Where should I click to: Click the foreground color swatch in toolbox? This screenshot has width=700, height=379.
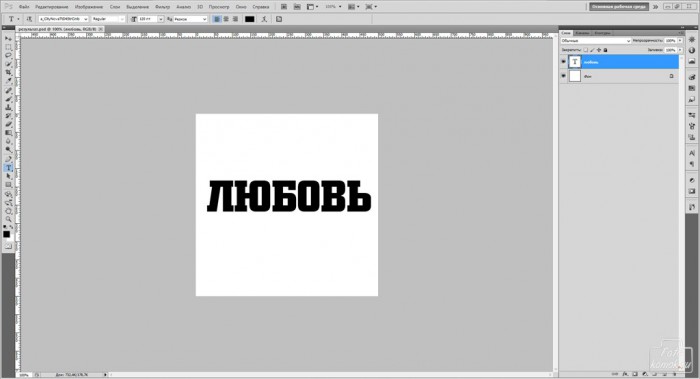6,234
